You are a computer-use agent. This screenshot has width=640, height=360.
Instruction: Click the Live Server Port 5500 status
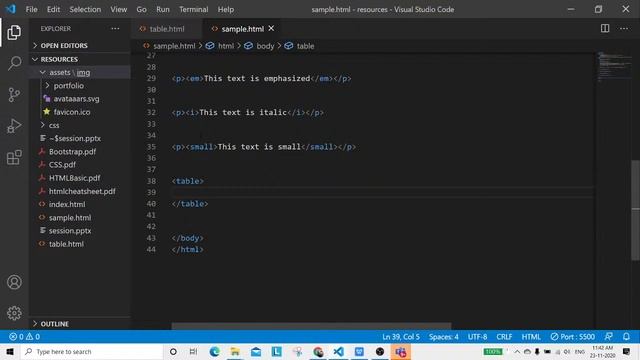572,337
